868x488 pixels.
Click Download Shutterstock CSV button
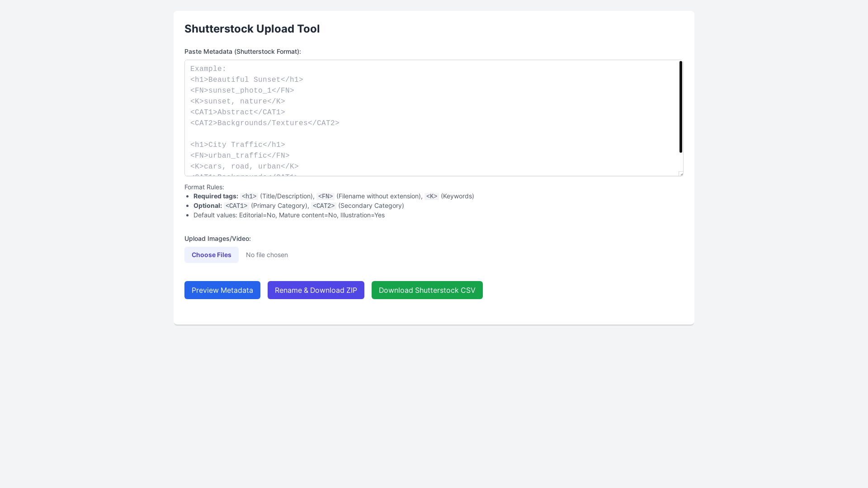(x=427, y=290)
